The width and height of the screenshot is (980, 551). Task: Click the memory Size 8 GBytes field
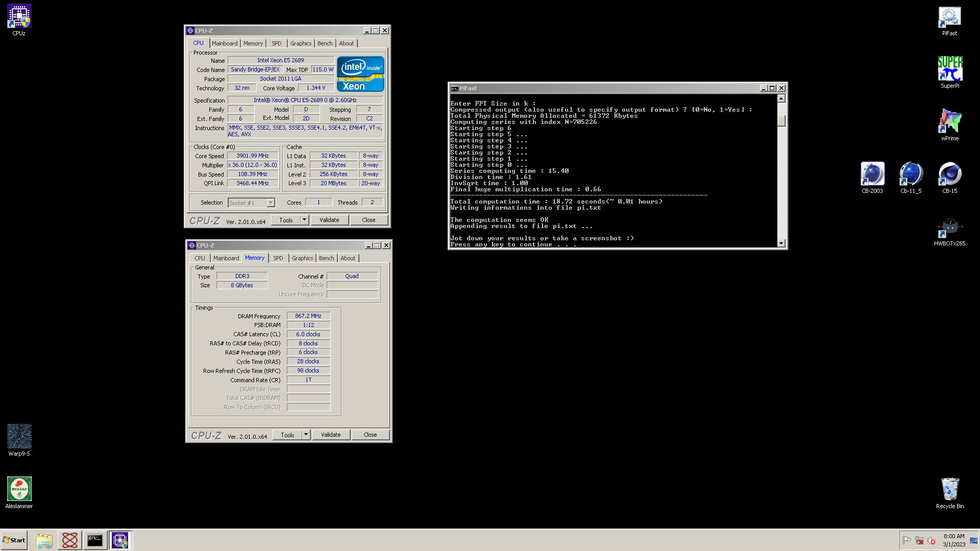242,285
